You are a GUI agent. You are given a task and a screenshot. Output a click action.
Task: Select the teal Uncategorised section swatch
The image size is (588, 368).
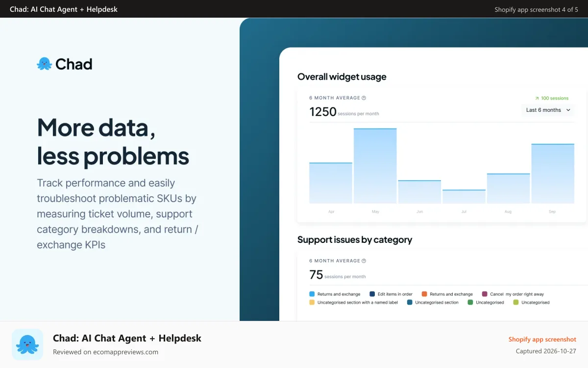(x=410, y=302)
